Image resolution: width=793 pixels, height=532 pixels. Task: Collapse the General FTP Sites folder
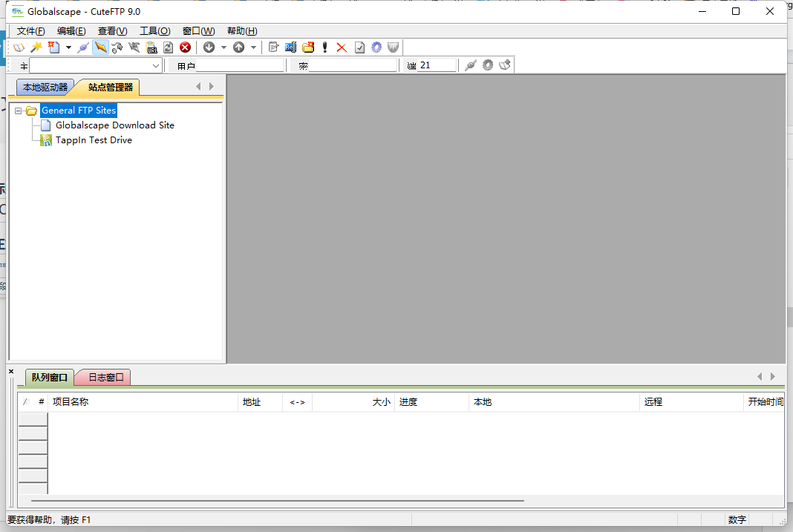click(19, 111)
